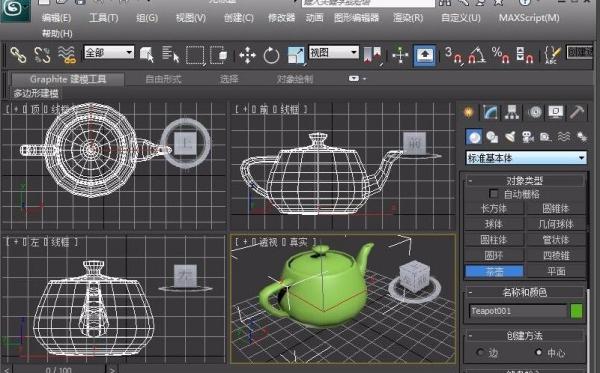Select the Systems category icon
Viewport: 600px width, 373px height.
tap(582, 137)
